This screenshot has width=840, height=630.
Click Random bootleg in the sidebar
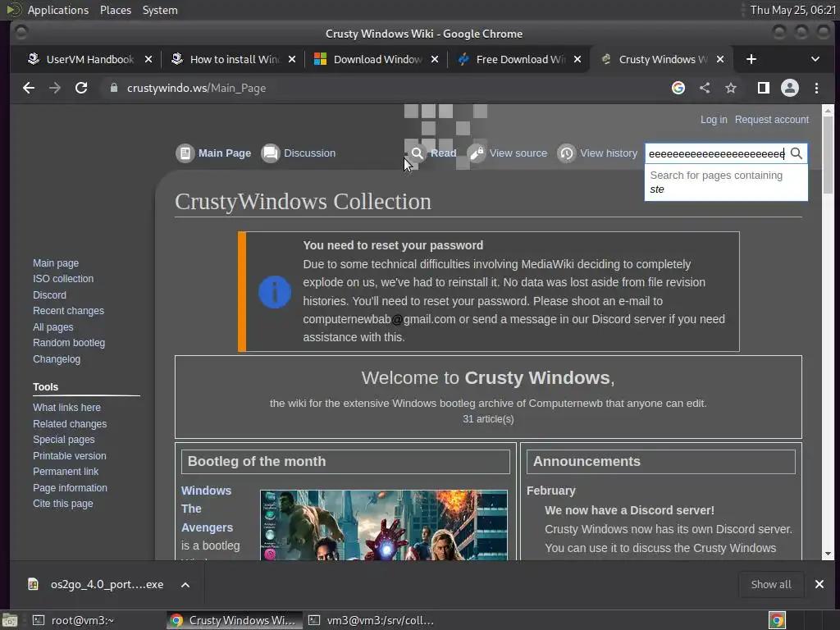tap(69, 343)
